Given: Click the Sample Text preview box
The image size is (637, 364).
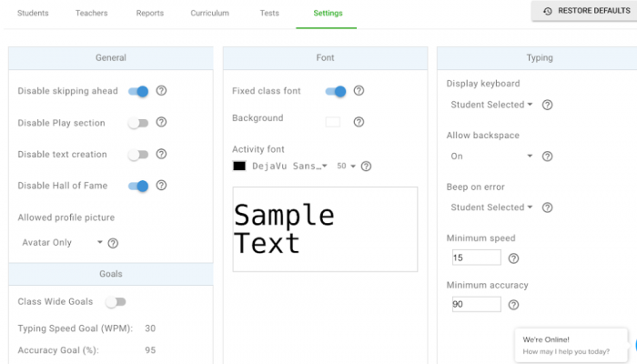Looking at the screenshot, I should [325, 229].
